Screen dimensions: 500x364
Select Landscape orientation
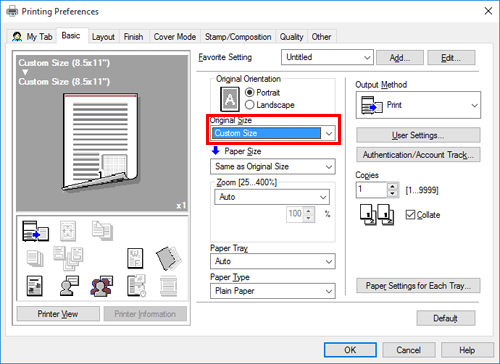[x=250, y=105]
